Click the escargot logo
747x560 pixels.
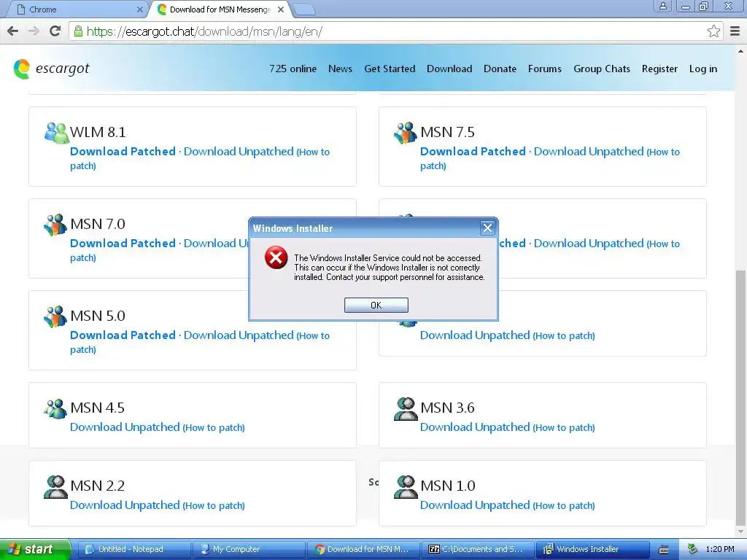click(x=52, y=69)
